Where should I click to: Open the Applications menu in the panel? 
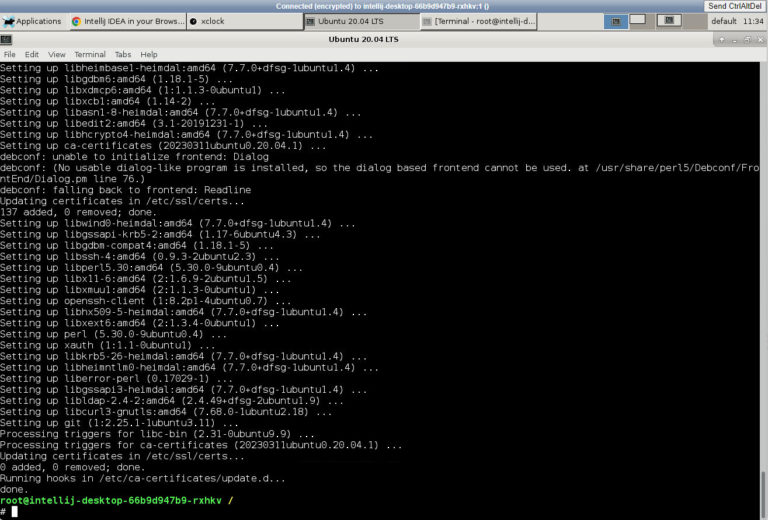point(32,22)
